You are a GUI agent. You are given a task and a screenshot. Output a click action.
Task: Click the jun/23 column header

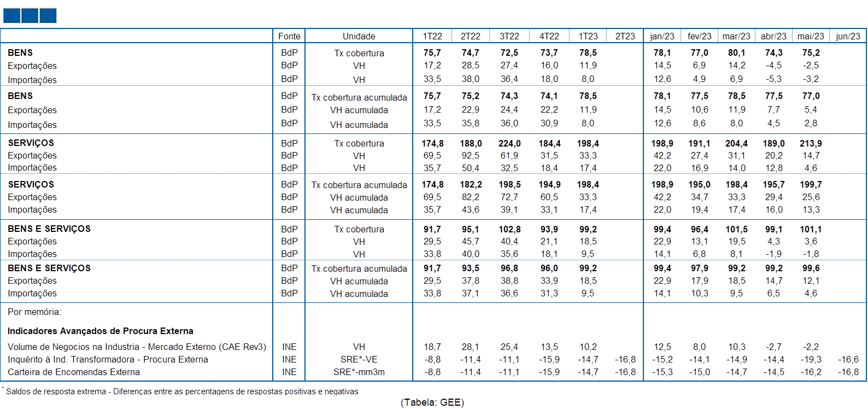(x=848, y=36)
